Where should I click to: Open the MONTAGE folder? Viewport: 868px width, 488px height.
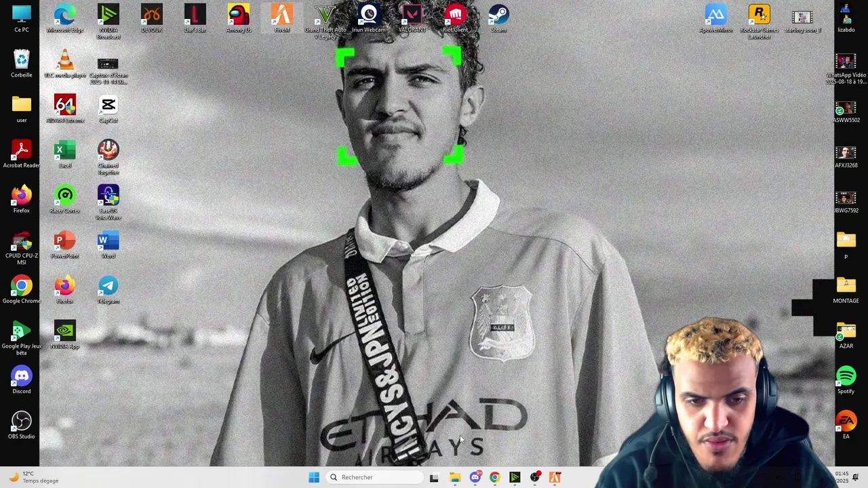[846, 289]
